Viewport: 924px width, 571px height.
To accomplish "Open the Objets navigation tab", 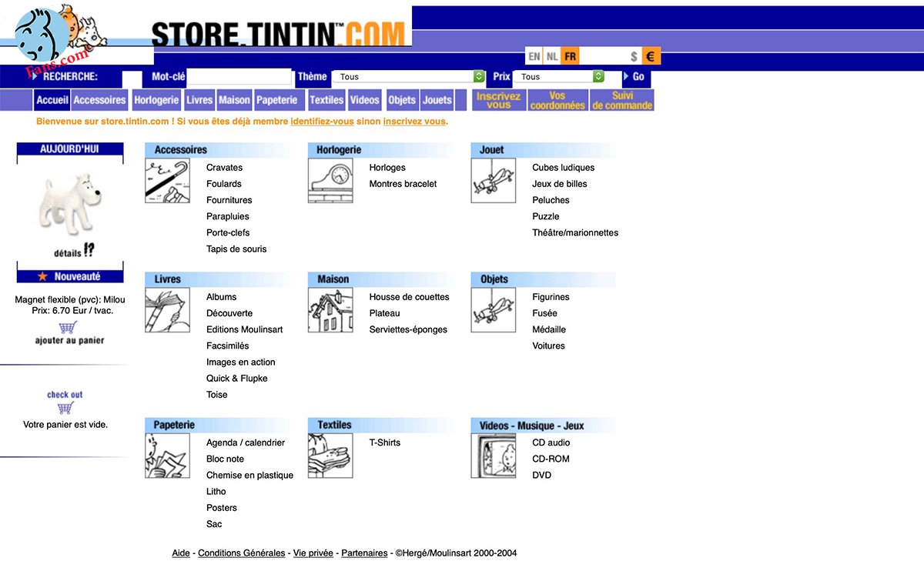I will point(402,100).
